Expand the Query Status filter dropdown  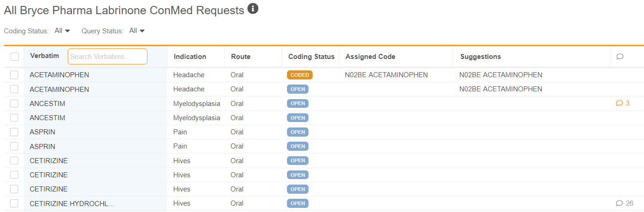pyautogui.click(x=137, y=31)
